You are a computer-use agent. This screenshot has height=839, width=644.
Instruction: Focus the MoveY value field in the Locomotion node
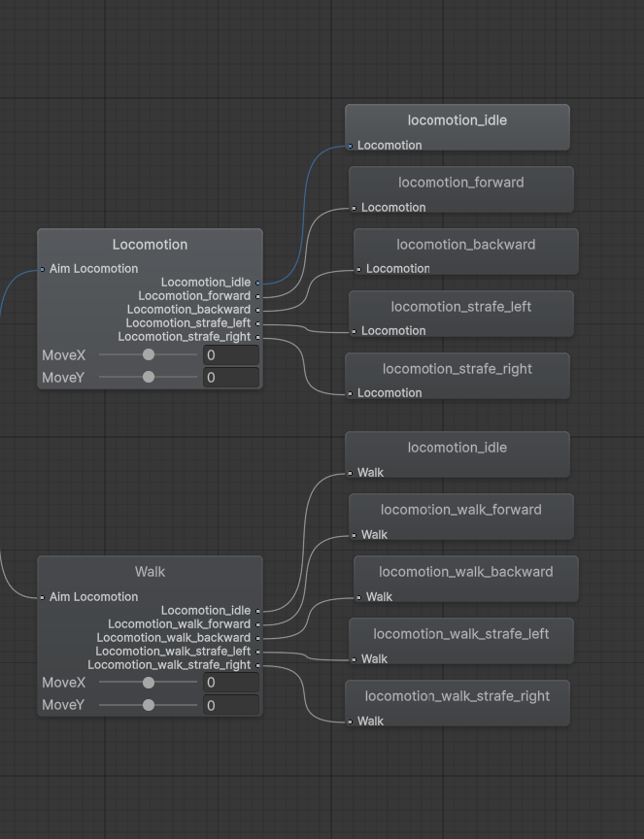pyautogui.click(x=231, y=378)
